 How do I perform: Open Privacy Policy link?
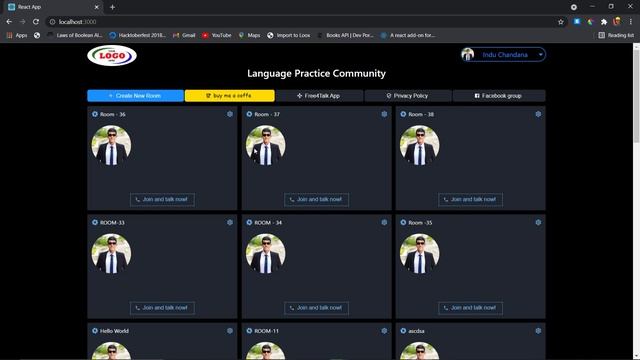tap(407, 96)
